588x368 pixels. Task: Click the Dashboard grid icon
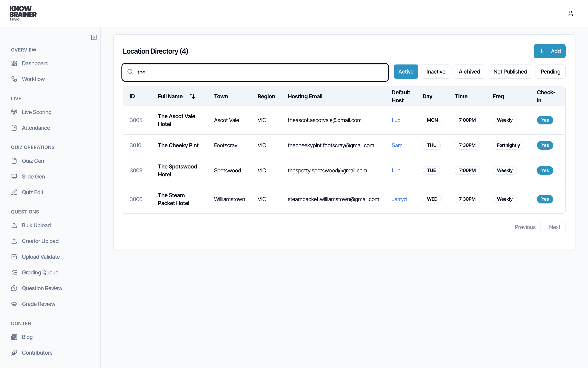[14, 63]
